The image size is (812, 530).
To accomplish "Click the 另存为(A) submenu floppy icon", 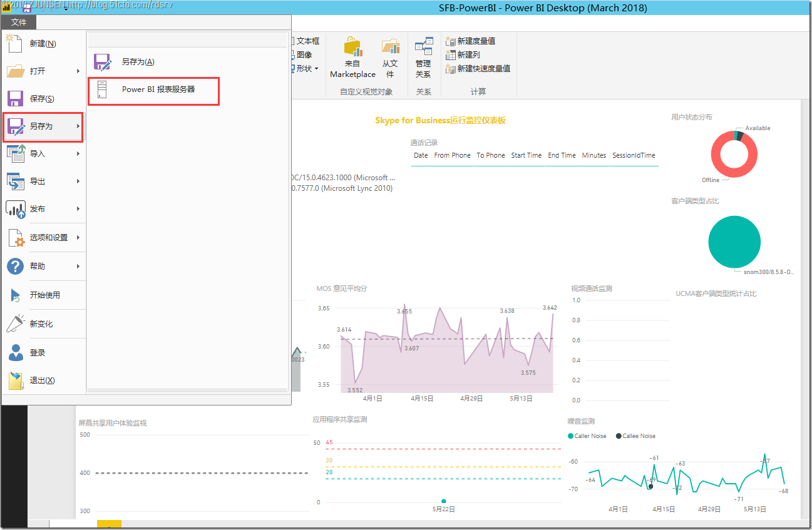I will pos(103,62).
